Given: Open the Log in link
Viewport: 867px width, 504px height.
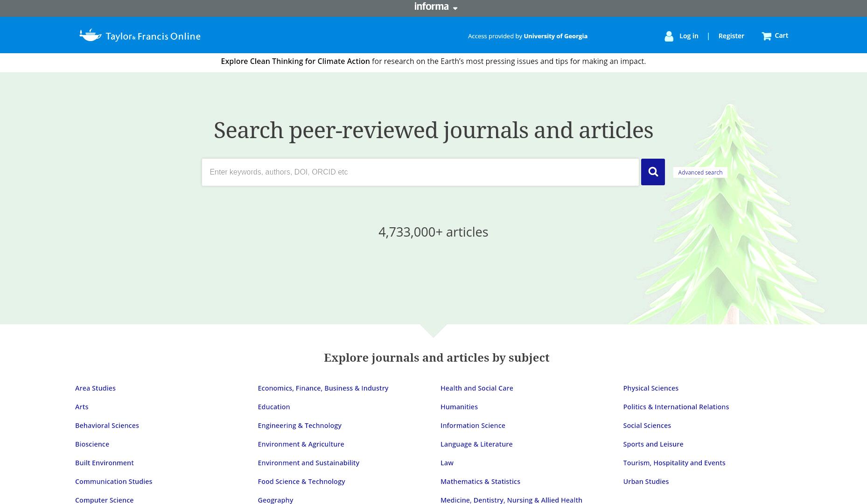Looking at the screenshot, I should (689, 36).
